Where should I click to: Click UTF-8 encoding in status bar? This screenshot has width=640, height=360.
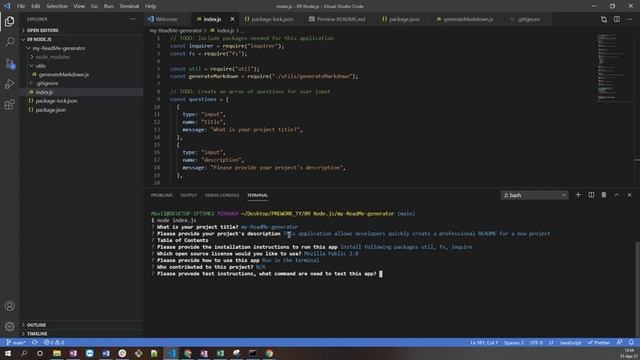click(x=536, y=342)
